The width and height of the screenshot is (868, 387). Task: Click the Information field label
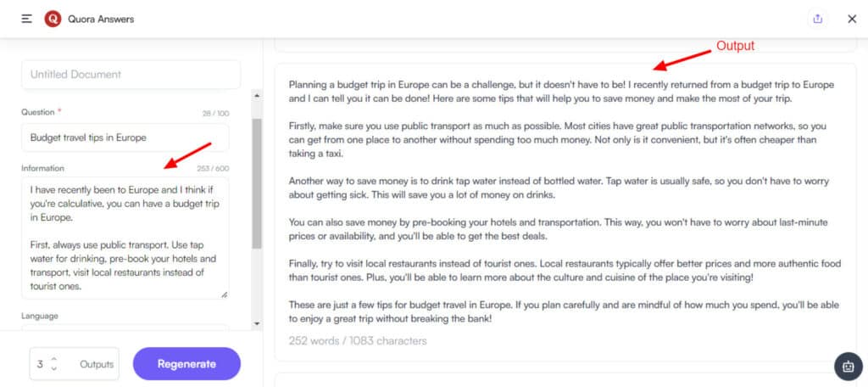[x=42, y=168]
